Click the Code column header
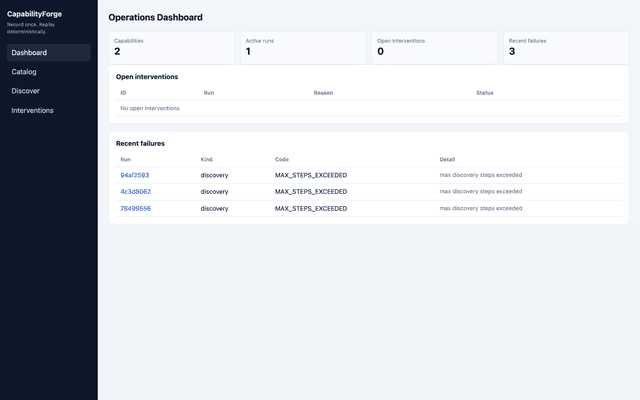 click(282, 160)
